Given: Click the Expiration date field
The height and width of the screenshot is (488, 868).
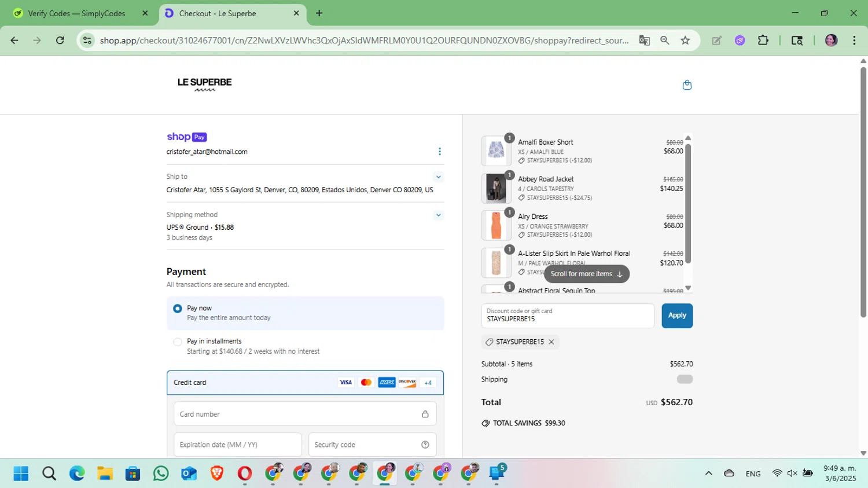Looking at the screenshot, I should point(238,445).
